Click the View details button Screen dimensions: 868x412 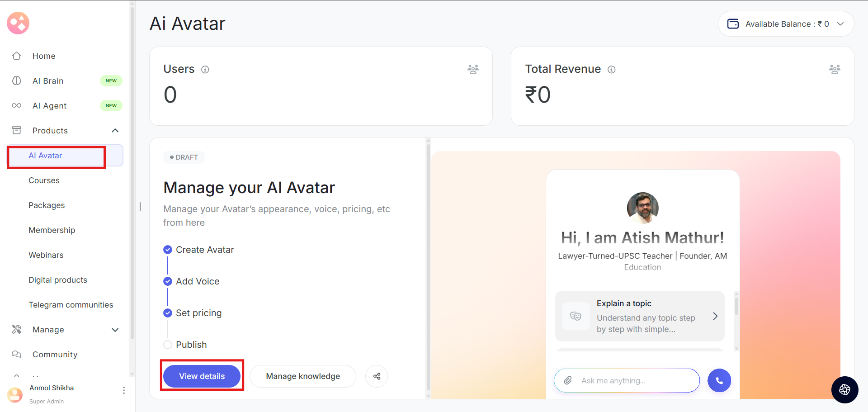[x=202, y=376]
